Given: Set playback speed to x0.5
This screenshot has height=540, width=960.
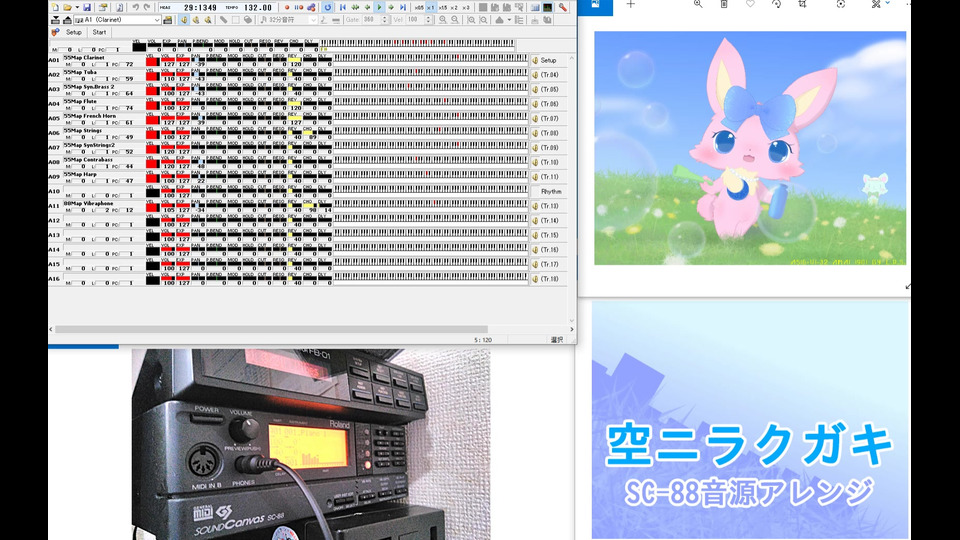Looking at the screenshot, I should 419,7.
